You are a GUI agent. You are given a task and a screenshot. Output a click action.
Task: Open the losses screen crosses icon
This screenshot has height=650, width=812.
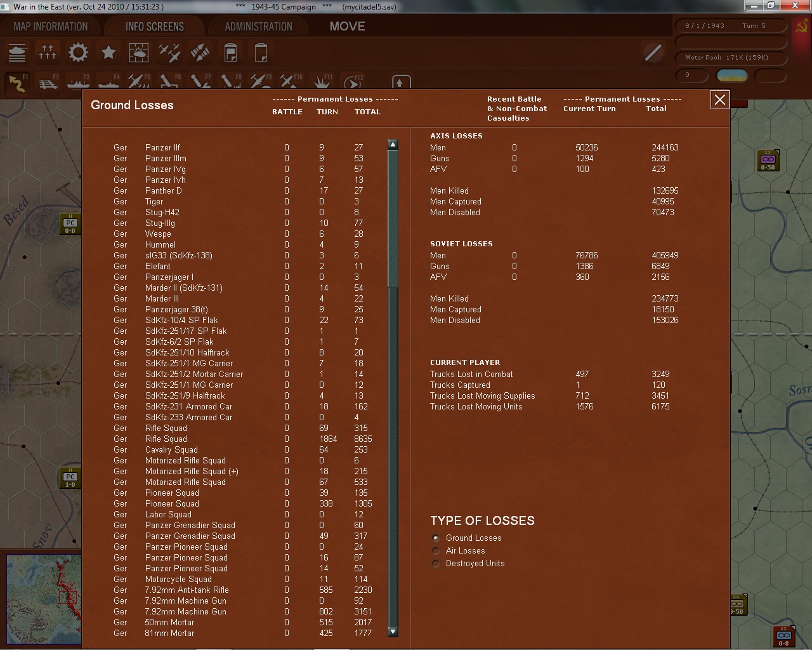pyautogui.click(x=48, y=52)
